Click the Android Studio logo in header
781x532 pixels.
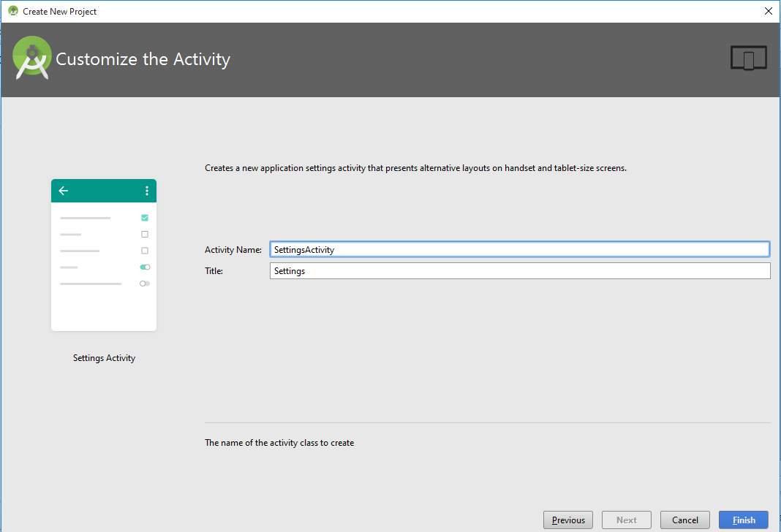(x=32, y=58)
